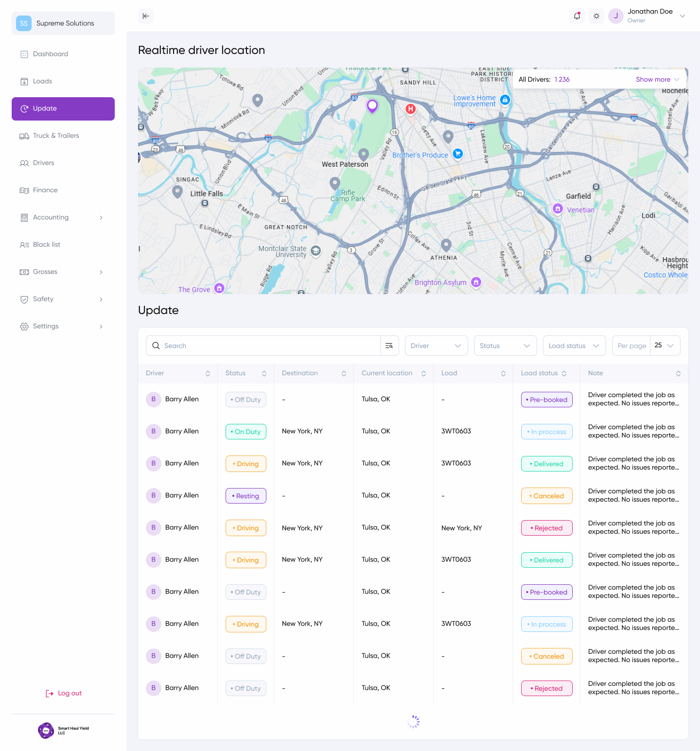Open the Per page selector showing 25
The width and height of the screenshot is (700, 751).
[665, 346]
